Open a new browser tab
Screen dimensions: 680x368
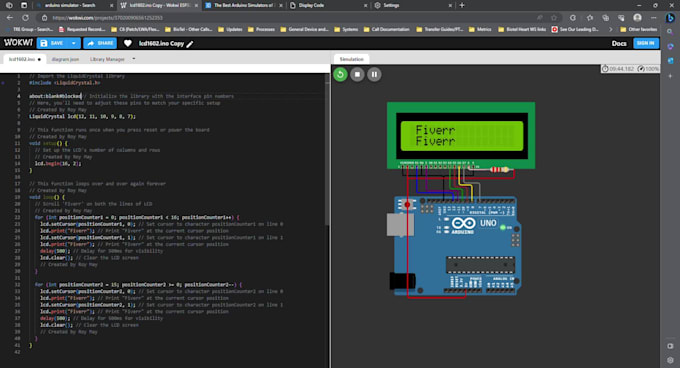pos(462,5)
